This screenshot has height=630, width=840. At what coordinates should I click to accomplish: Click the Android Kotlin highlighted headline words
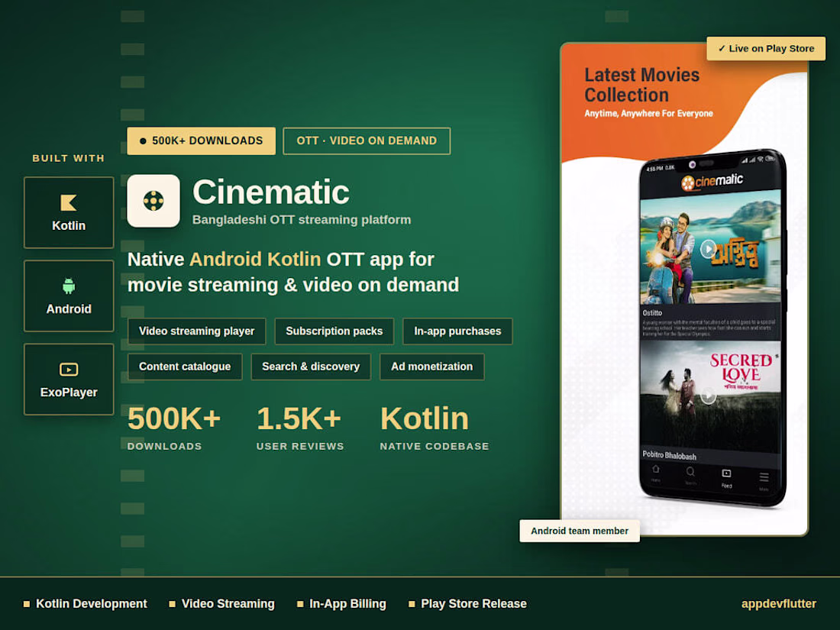[255, 260]
